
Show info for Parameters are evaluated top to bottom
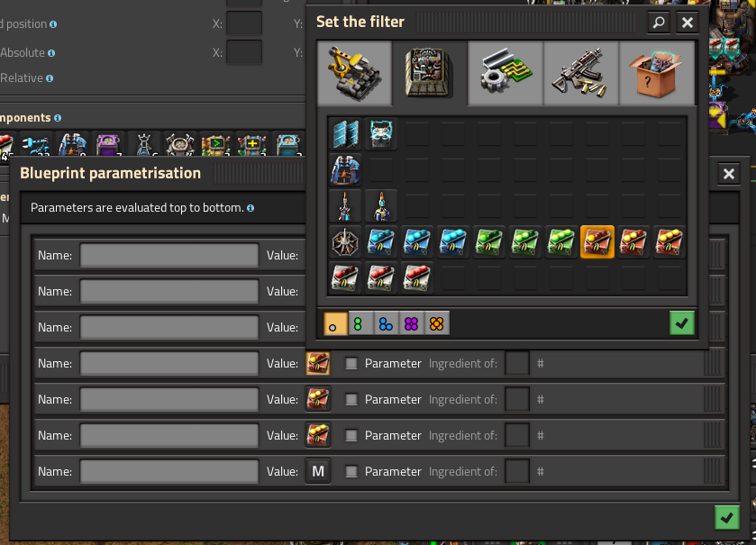(250, 208)
